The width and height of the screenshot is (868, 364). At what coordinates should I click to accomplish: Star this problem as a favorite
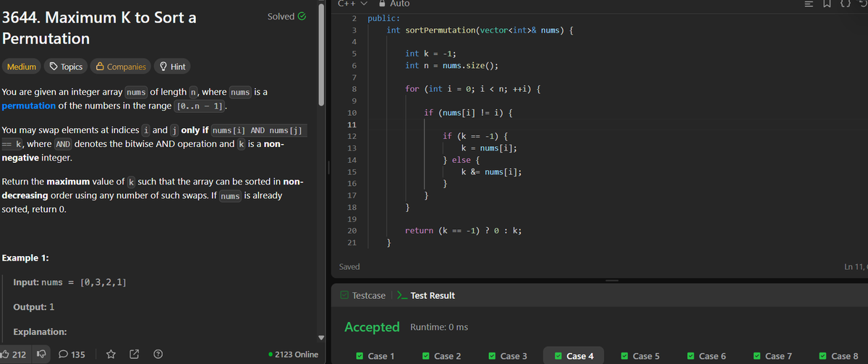coord(111,355)
